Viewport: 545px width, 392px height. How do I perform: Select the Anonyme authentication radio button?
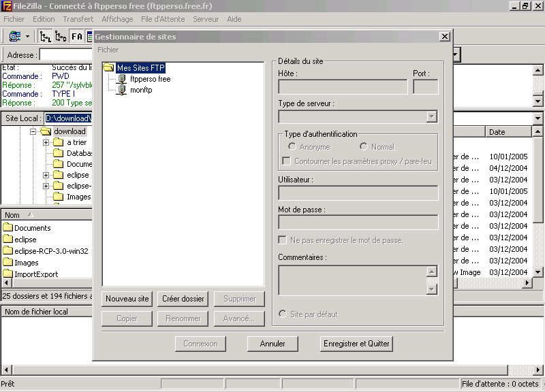[x=292, y=147]
